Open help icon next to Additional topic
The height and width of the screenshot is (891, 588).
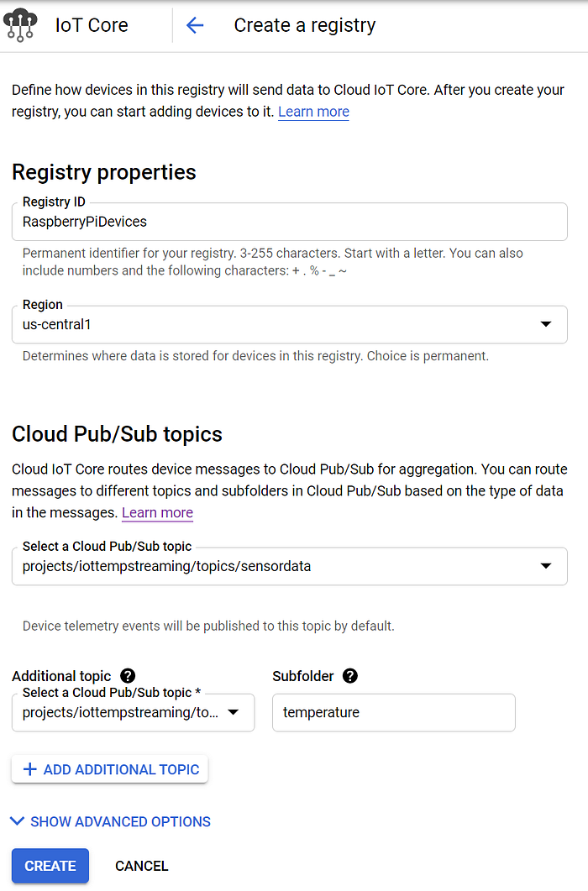click(x=128, y=676)
